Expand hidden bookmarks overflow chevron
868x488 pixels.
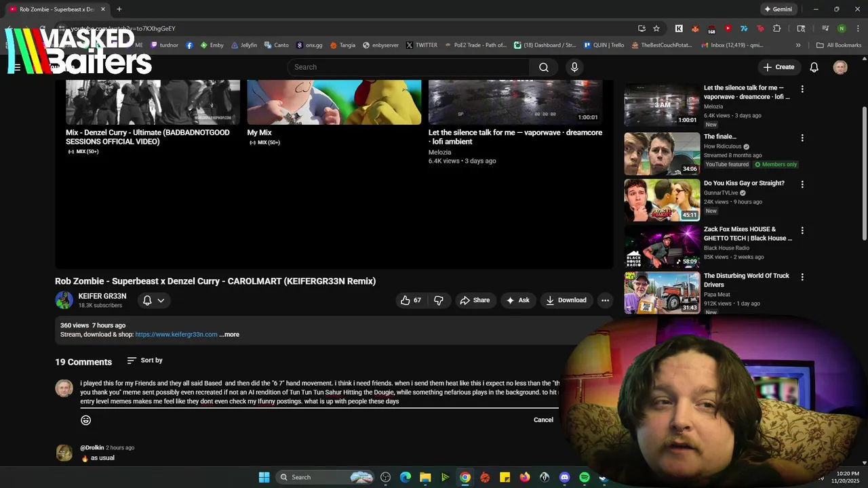pyautogui.click(x=798, y=45)
